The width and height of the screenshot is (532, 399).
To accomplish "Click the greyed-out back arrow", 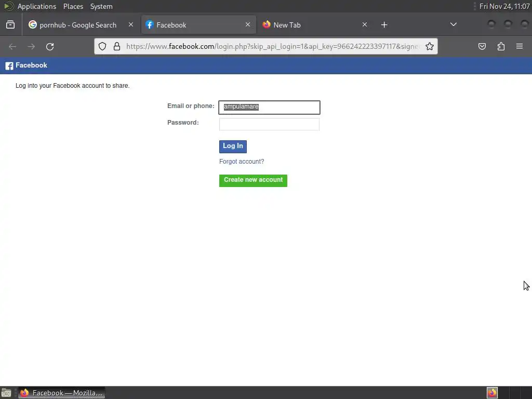I will pyautogui.click(x=12, y=46).
